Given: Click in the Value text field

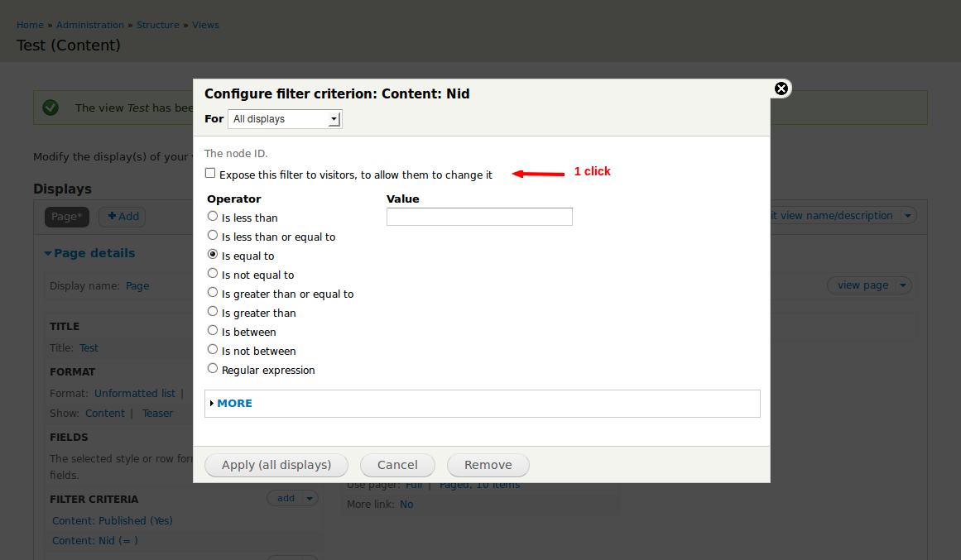Looking at the screenshot, I should [x=479, y=217].
